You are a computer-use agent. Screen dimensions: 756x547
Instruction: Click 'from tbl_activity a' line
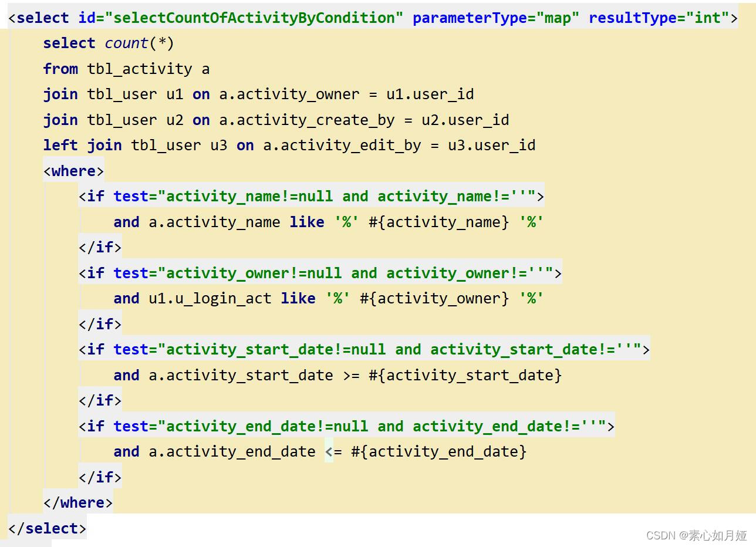(x=126, y=69)
